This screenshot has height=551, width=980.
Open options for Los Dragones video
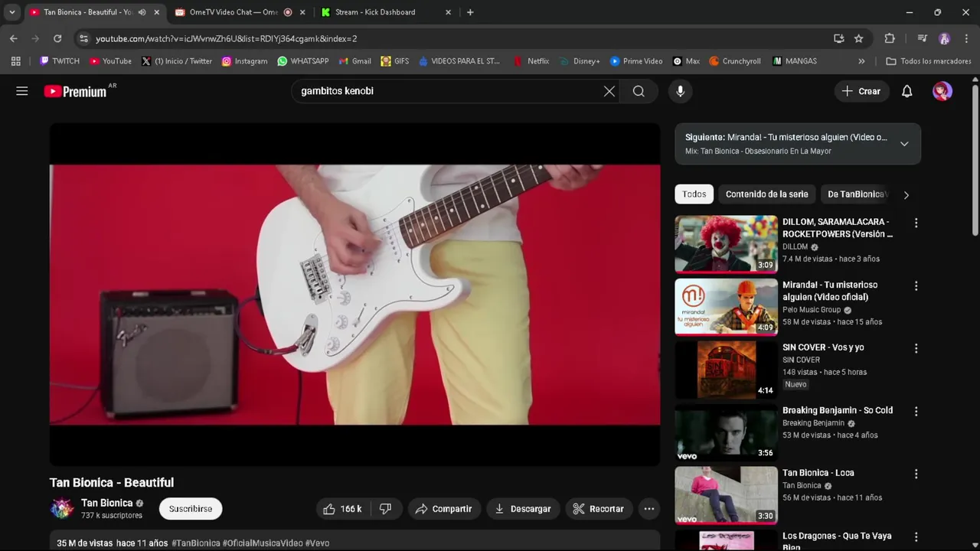click(916, 536)
